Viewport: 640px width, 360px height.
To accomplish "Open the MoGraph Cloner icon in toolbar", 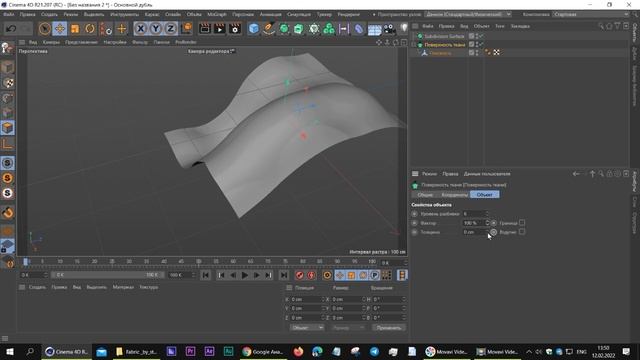I will point(329,29).
